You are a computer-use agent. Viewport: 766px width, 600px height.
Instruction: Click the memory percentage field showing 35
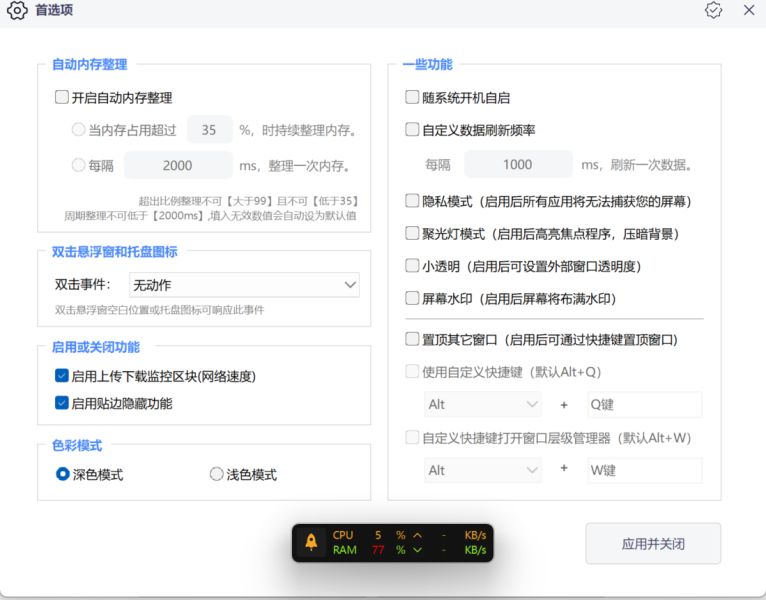click(x=210, y=129)
